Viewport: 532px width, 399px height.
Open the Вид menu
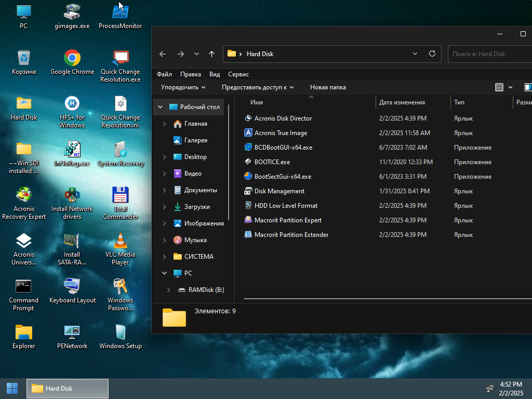[x=215, y=74]
